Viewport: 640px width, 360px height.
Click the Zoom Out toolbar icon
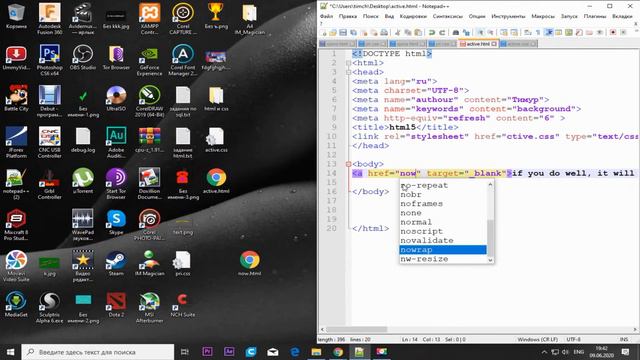[x=490, y=32]
